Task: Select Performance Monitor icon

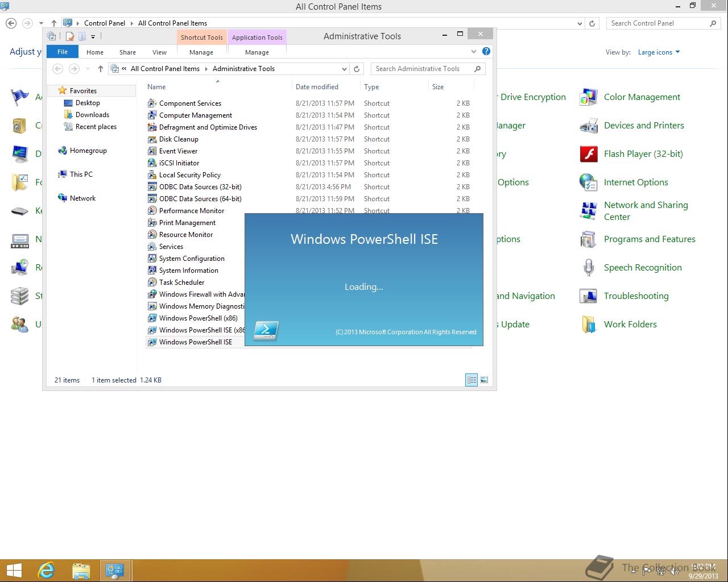Action: click(x=152, y=211)
